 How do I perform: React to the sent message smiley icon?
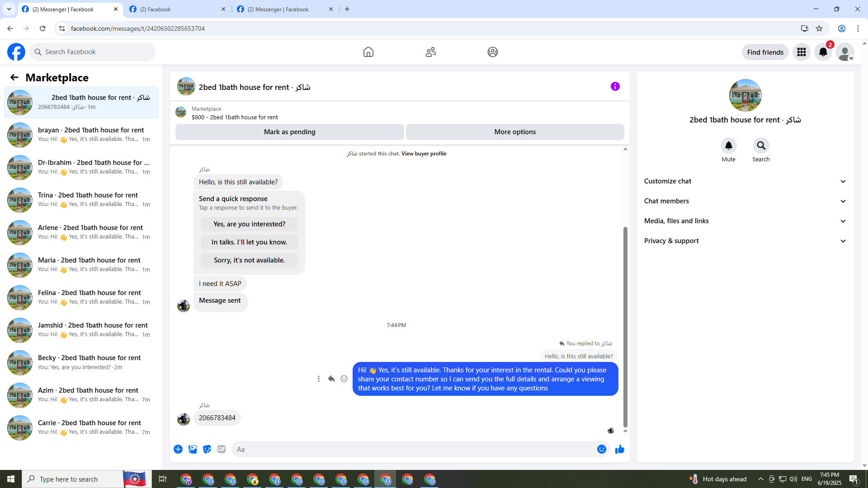click(x=344, y=379)
